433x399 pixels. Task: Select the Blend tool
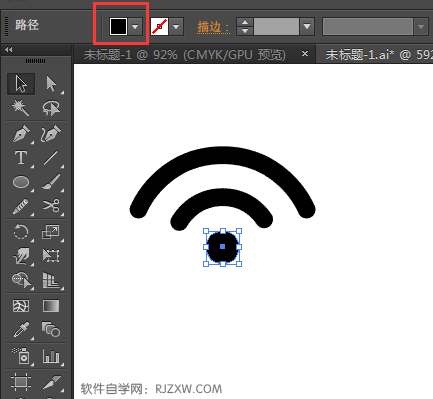(51, 330)
